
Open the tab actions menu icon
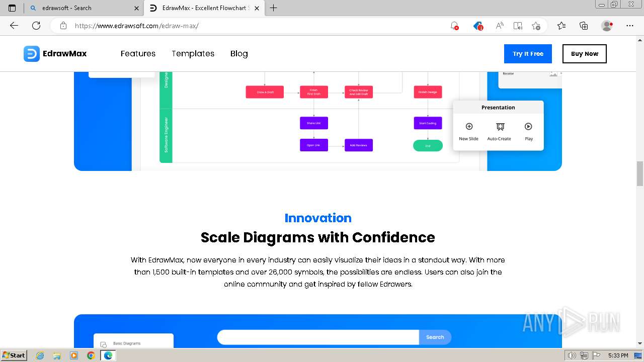tap(12, 8)
